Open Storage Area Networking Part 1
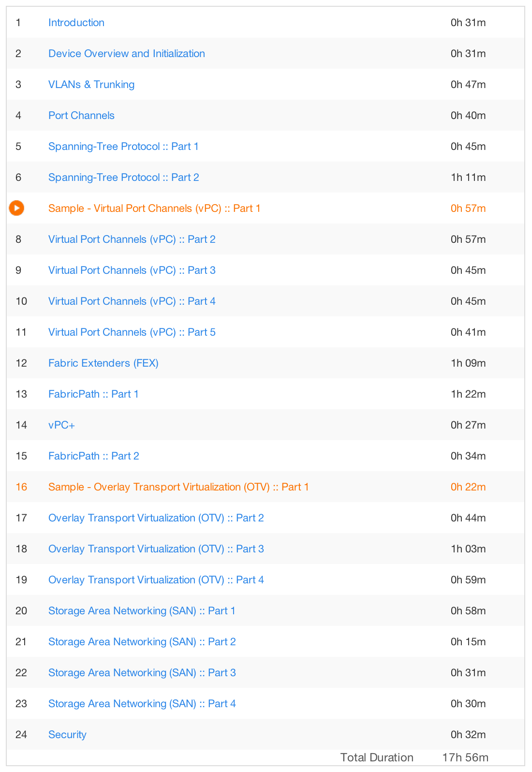Viewport: 532px width, 772px height. (142, 610)
